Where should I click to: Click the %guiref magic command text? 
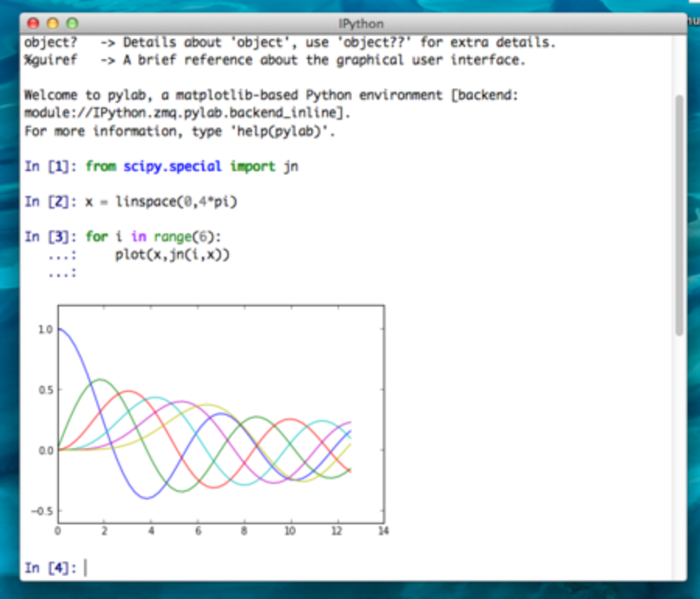[x=50, y=60]
